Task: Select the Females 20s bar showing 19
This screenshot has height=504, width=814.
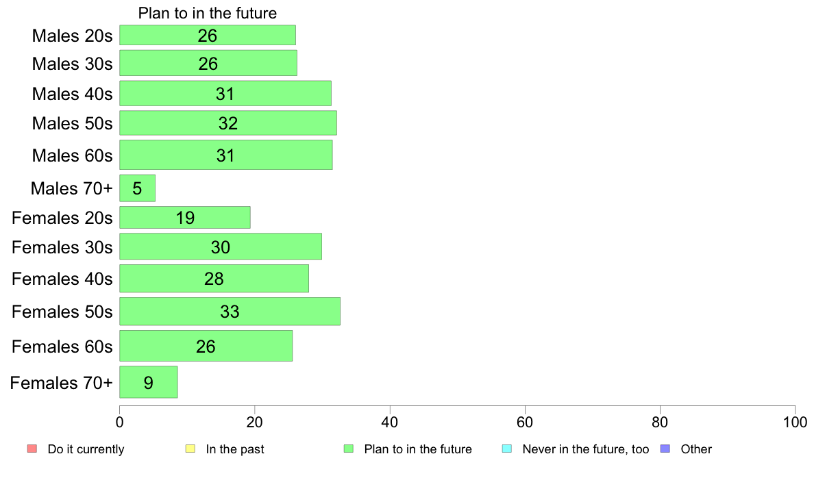Action: pyautogui.click(x=185, y=218)
